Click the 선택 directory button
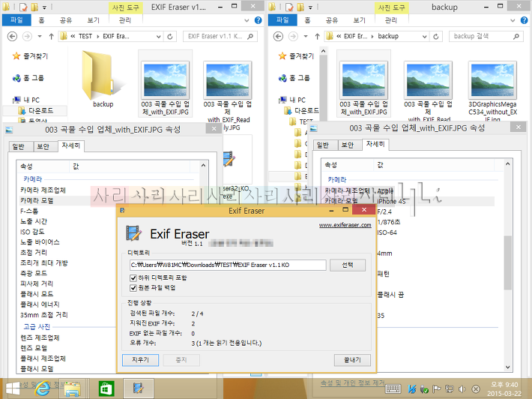Screen dimensions: 532x399 point(348,265)
